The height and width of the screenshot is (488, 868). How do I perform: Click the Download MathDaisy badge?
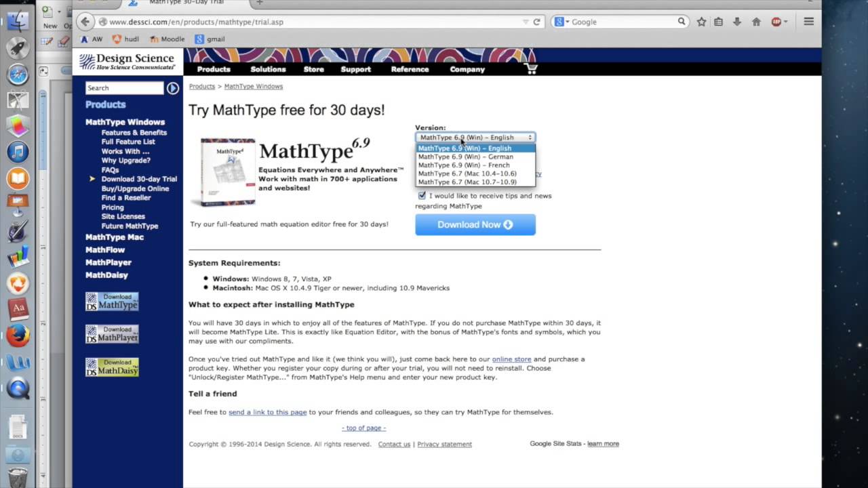pyautogui.click(x=112, y=367)
